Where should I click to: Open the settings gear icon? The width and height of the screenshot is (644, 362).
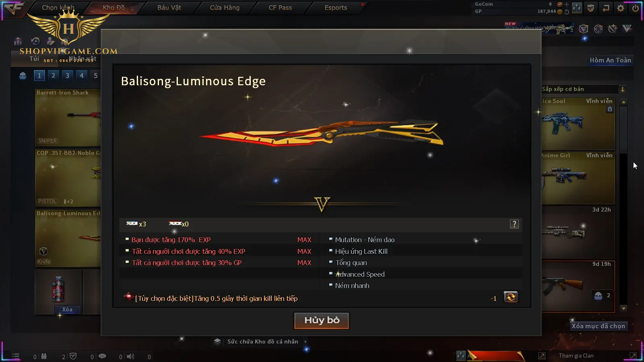[621, 8]
